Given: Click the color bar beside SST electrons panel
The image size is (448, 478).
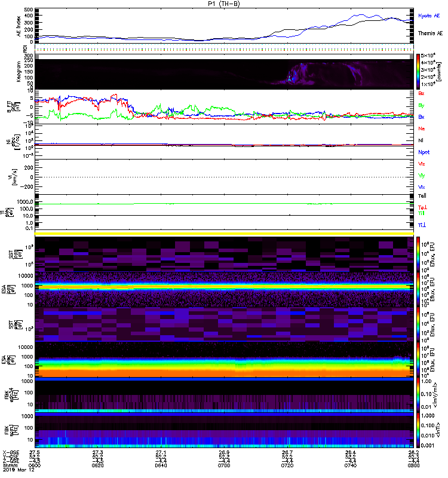Looking at the screenshot, I should pos(418,324).
